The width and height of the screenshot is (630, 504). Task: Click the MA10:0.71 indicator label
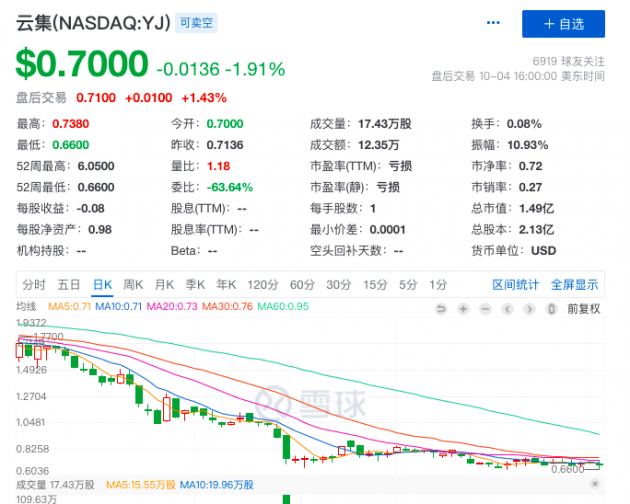pyautogui.click(x=119, y=307)
